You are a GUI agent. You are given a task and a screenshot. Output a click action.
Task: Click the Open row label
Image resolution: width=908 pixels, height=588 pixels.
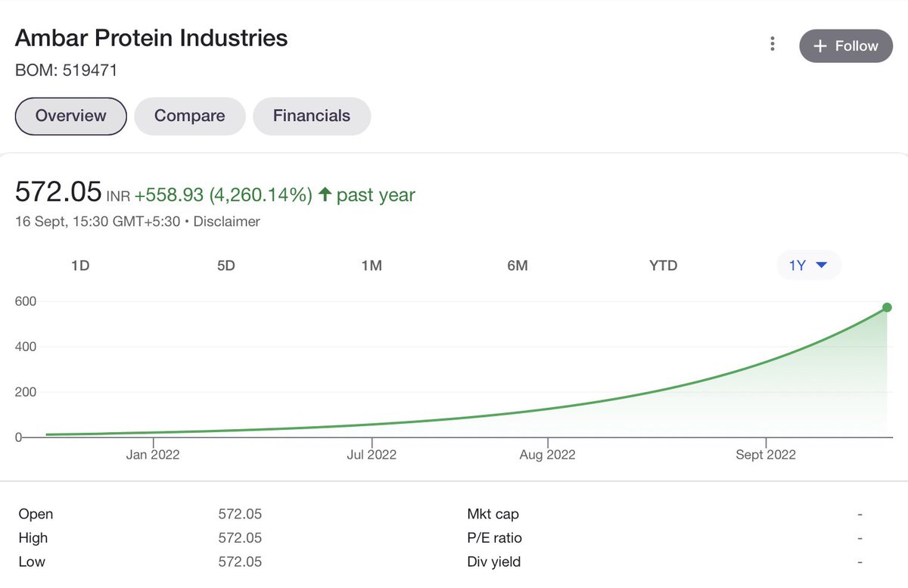point(36,514)
